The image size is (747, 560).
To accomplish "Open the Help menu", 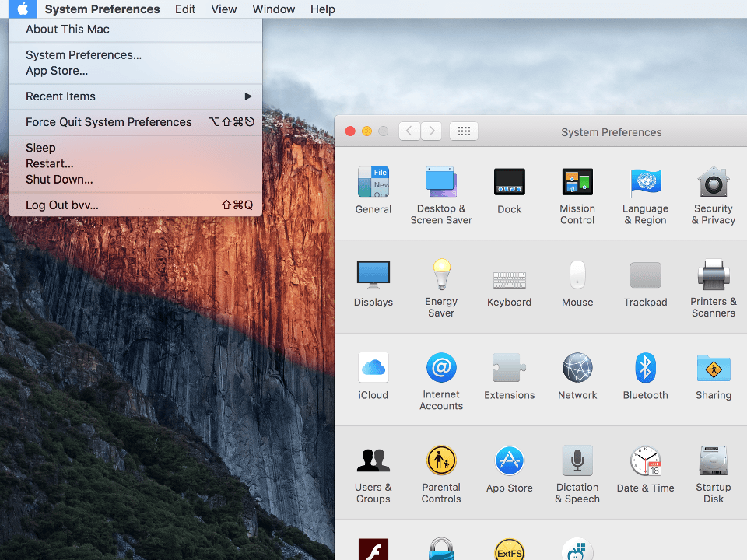I will click(323, 9).
